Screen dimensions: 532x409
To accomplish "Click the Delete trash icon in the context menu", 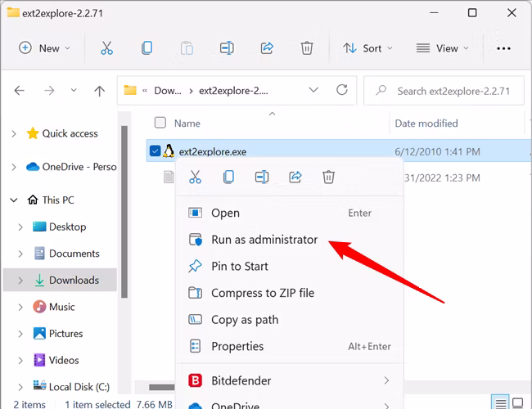I will [328, 177].
